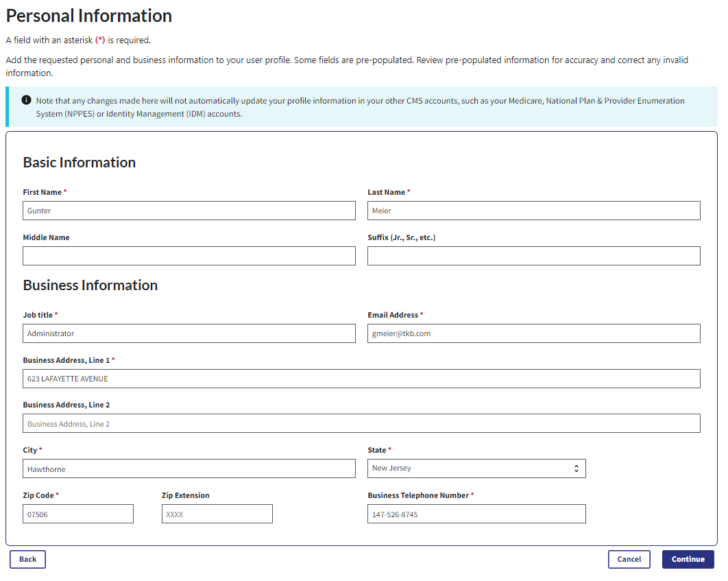The height and width of the screenshot is (581, 728).
Task: Click the Suffix text box
Action: [x=533, y=256]
